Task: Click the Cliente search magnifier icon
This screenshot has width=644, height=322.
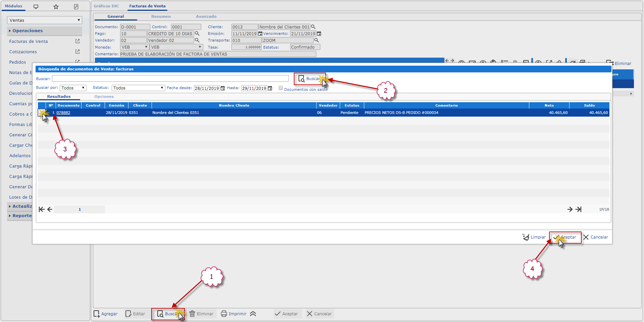Action: pyautogui.click(x=313, y=27)
